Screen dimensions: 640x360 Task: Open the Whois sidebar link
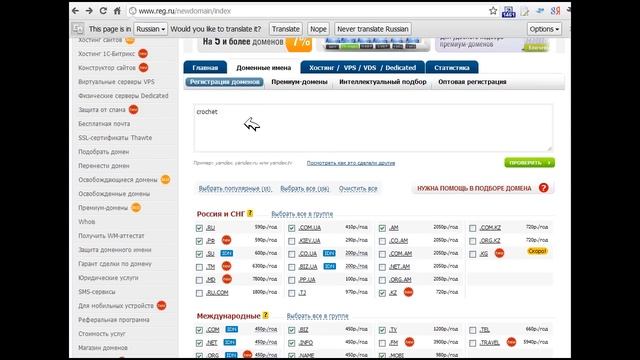click(x=87, y=222)
